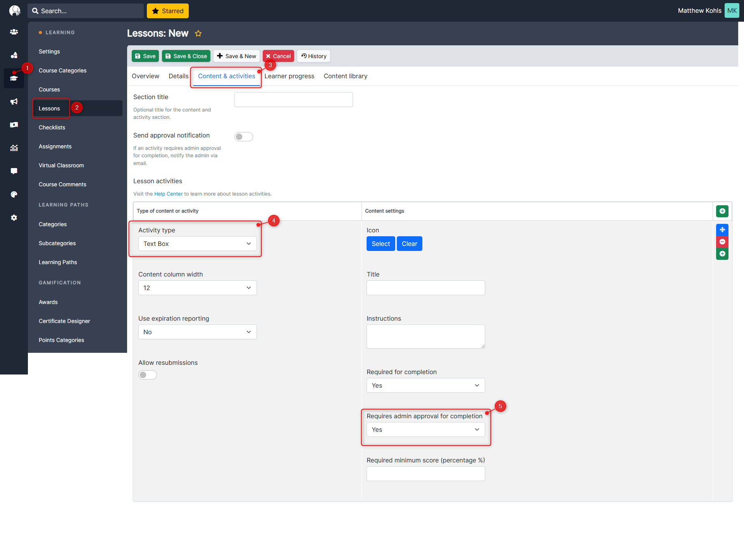This screenshot has width=744, height=560.
Task: Click the Section title input field
Action: (x=293, y=100)
